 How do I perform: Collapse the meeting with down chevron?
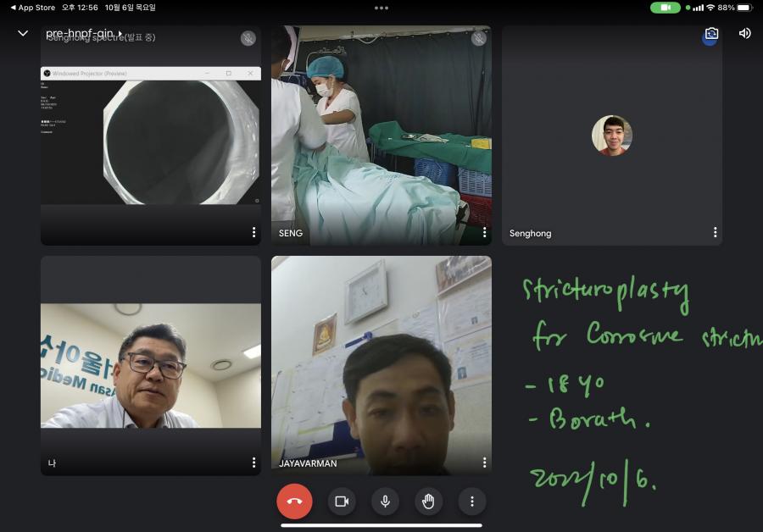click(x=23, y=34)
